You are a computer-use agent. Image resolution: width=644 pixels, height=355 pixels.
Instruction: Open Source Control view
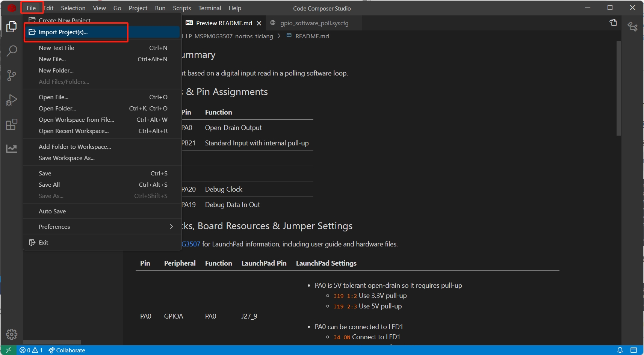[x=12, y=76]
